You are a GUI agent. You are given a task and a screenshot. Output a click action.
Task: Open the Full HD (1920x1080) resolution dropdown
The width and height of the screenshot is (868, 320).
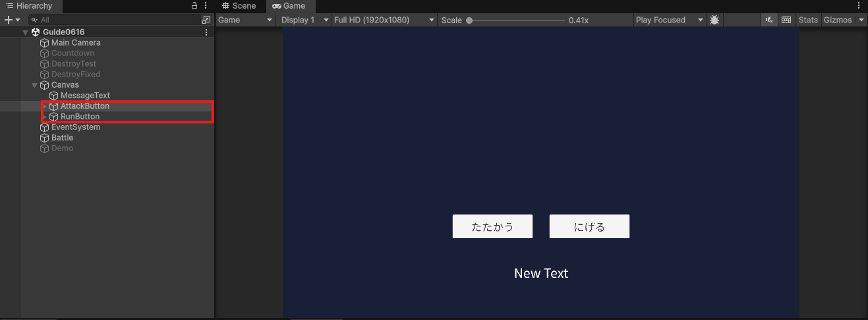(385, 20)
